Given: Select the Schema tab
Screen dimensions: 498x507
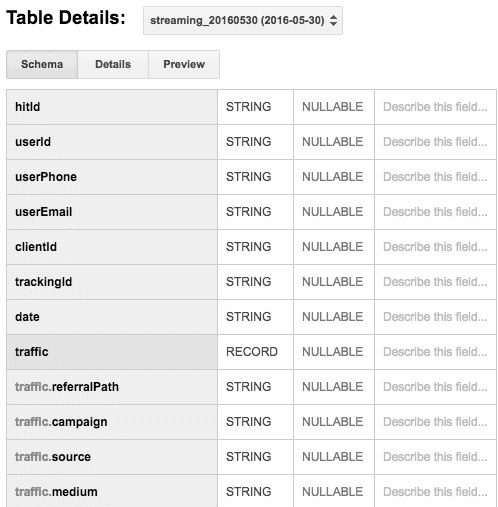Looking at the screenshot, I should click(x=42, y=64).
